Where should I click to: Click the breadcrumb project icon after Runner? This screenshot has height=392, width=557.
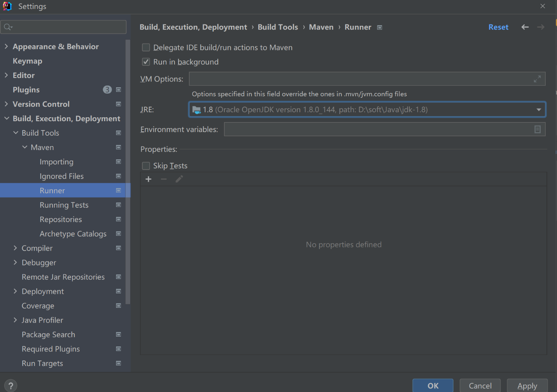pyautogui.click(x=380, y=27)
